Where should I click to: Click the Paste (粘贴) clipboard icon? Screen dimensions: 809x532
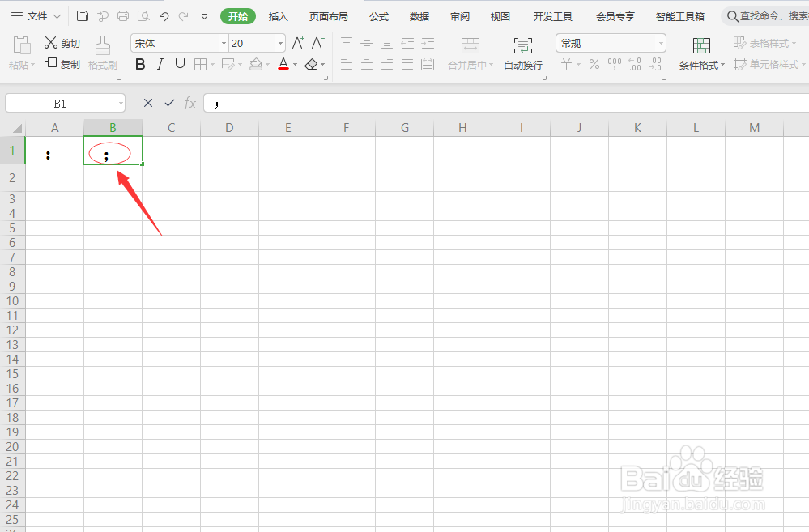22,45
